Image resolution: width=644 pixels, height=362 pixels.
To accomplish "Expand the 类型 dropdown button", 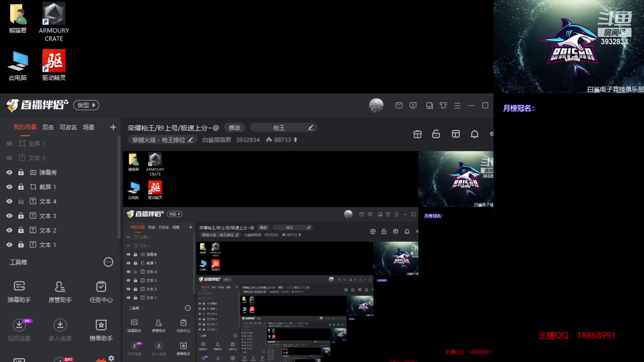I will tap(86, 105).
